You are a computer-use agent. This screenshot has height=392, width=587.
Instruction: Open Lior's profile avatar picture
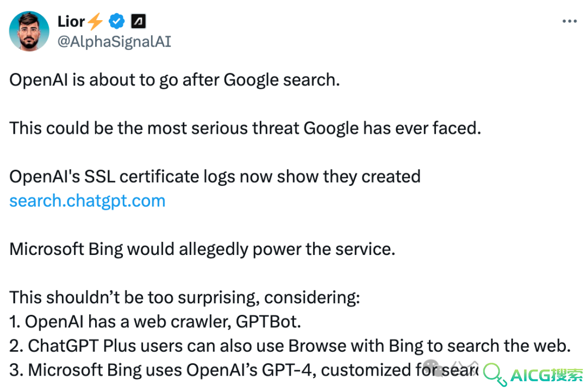tap(29, 31)
